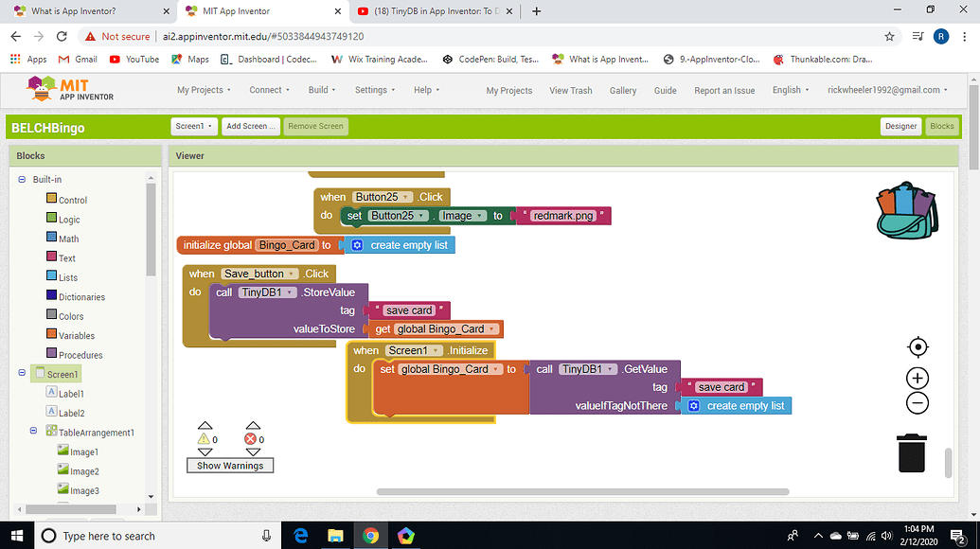Center the workspace with the target icon

pos(917,346)
